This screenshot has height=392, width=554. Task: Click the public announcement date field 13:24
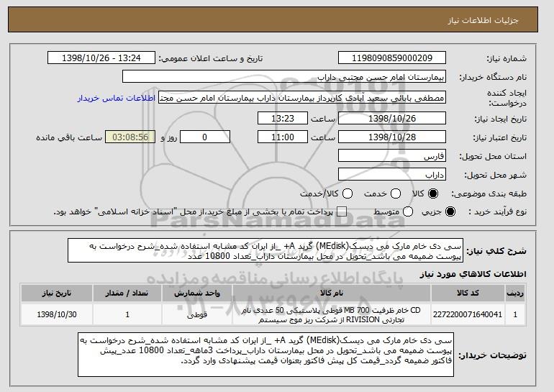(x=101, y=58)
